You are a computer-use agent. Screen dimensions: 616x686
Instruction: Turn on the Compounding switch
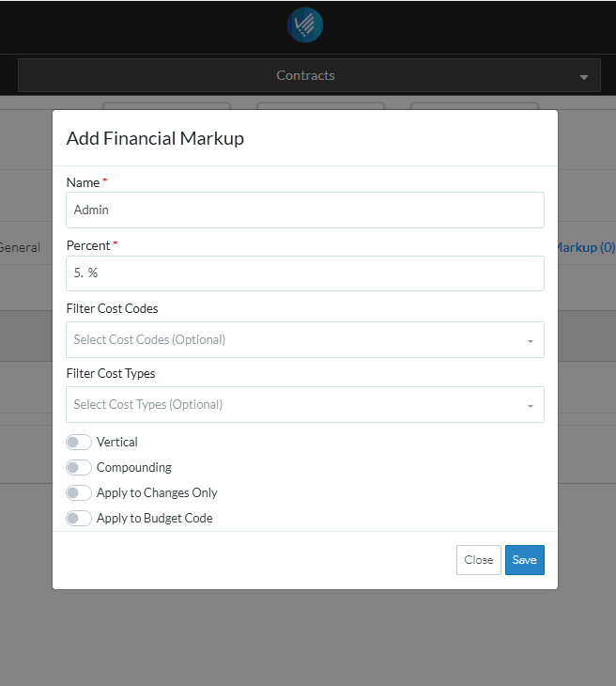click(x=79, y=467)
